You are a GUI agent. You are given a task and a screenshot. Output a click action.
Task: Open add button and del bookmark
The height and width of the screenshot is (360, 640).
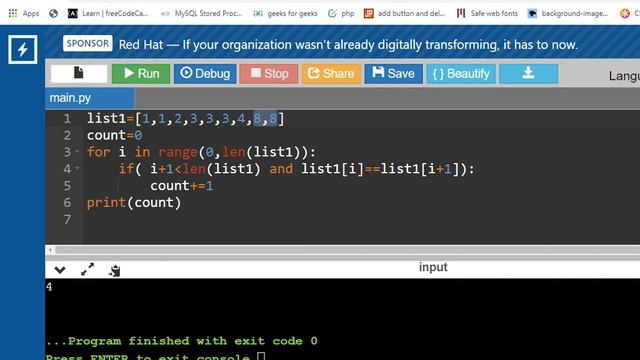[404, 13]
